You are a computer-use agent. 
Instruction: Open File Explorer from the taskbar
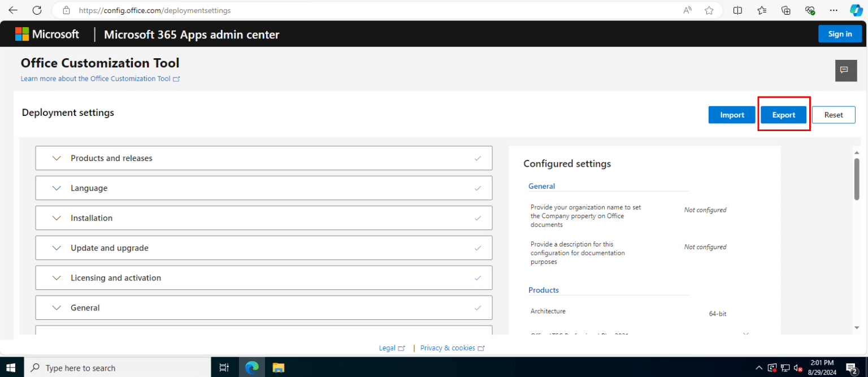[277, 367]
